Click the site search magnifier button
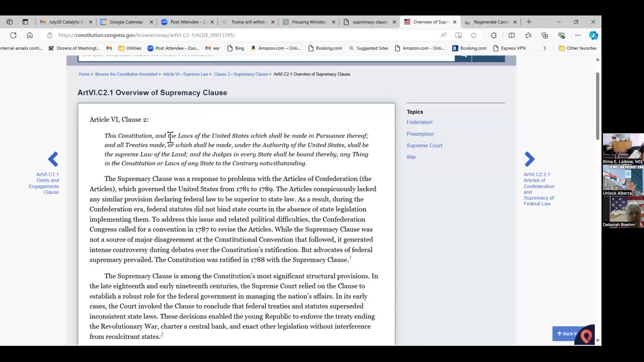 click(x=463, y=56)
